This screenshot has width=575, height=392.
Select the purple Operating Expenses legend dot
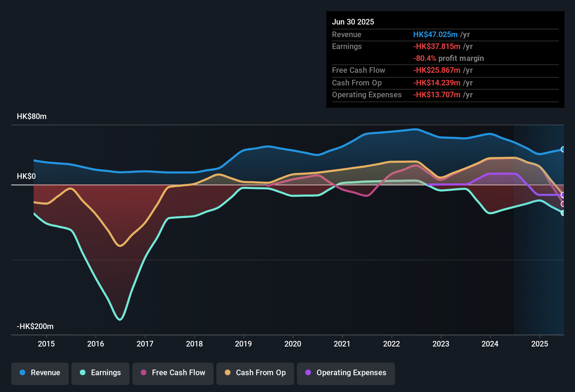(307, 373)
